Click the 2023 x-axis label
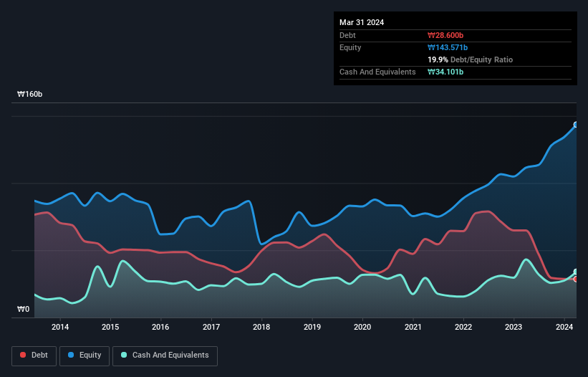 (514, 327)
